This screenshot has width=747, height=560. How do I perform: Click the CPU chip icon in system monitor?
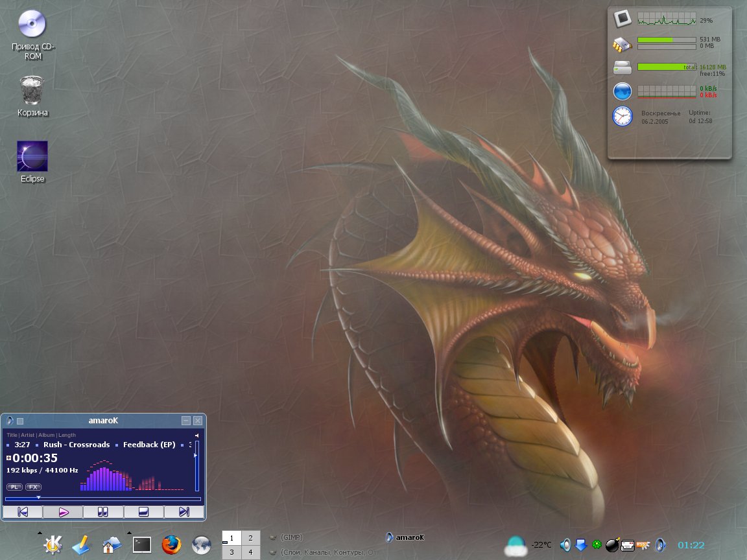click(622, 19)
